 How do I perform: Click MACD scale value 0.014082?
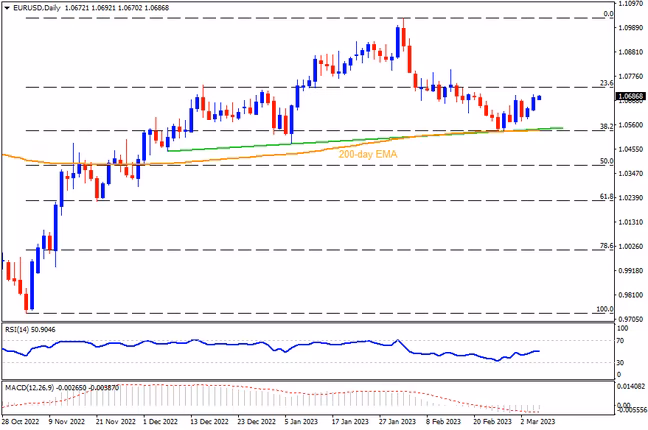[x=631, y=387]
